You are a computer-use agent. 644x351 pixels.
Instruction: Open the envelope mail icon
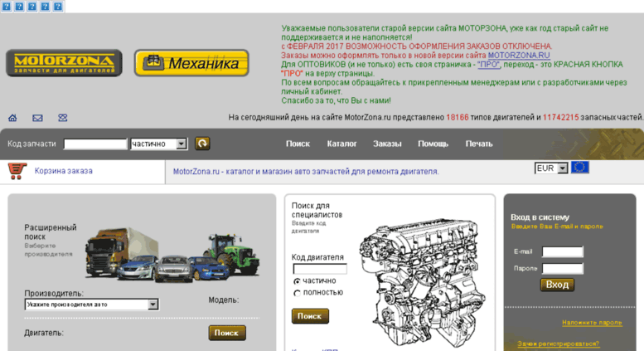pyautogui.click(x=37, y=118)
